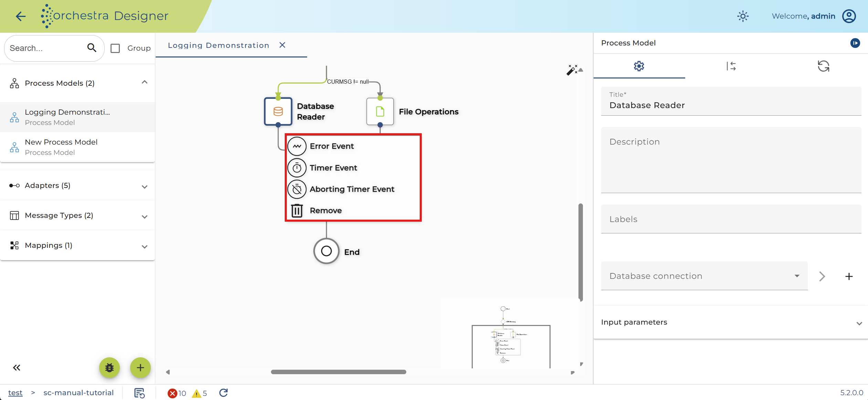Select Logging Demonstration process model in list
The height and width of the screenshot is (400, 868).
point(77,117)
